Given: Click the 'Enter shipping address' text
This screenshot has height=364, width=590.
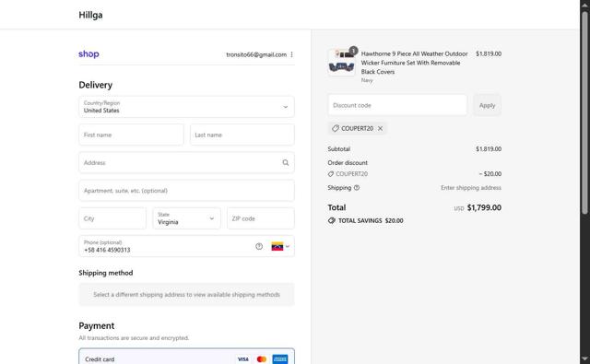Looking at the screenshot, I should (x=471, y=188).
